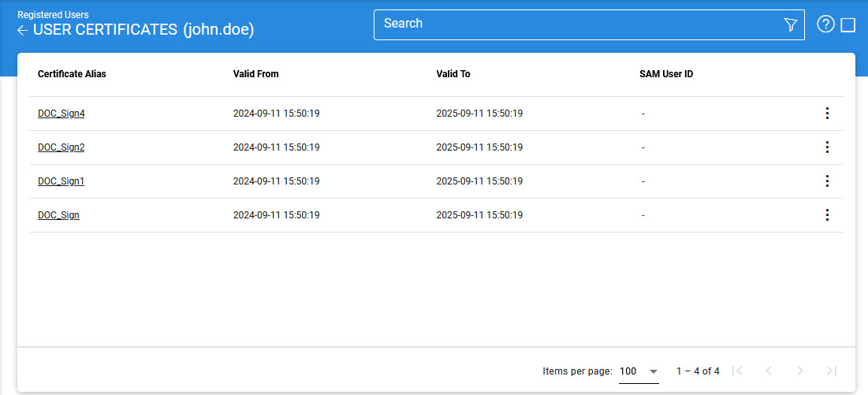The width and height of the screenshot is (868, 395).
Task: Open the search filter funnel icon
Action: [x=791, y=25]
